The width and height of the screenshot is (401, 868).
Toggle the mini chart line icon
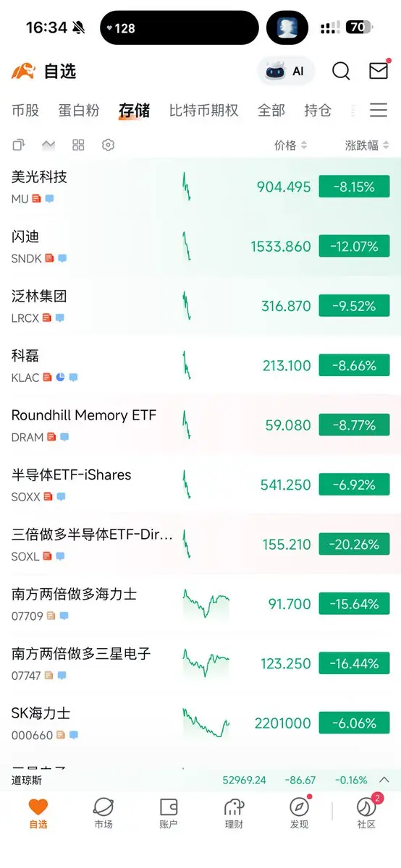point(48,145)
